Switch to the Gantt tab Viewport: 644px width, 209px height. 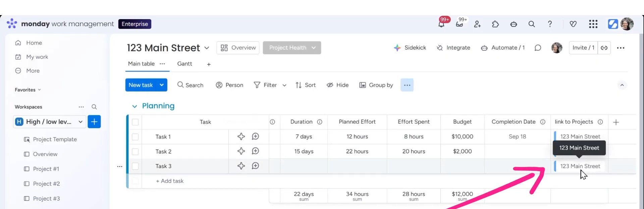[184, 64]
